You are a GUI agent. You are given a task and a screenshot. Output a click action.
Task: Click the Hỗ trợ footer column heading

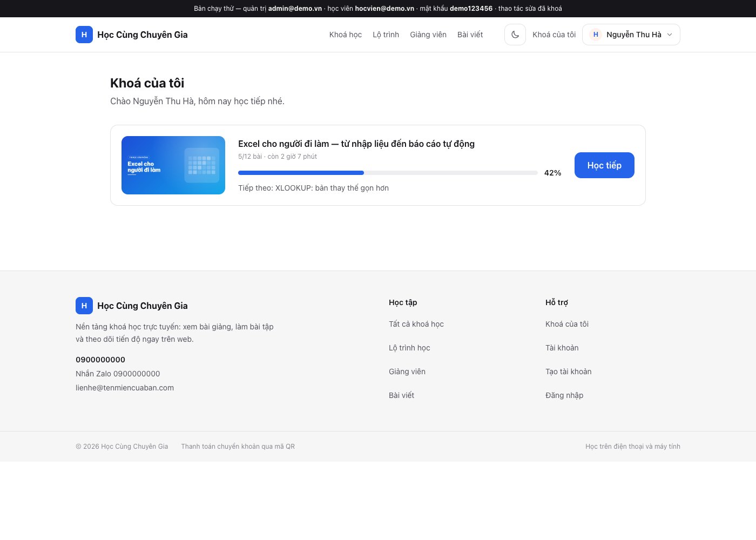[x=557, y=302]
